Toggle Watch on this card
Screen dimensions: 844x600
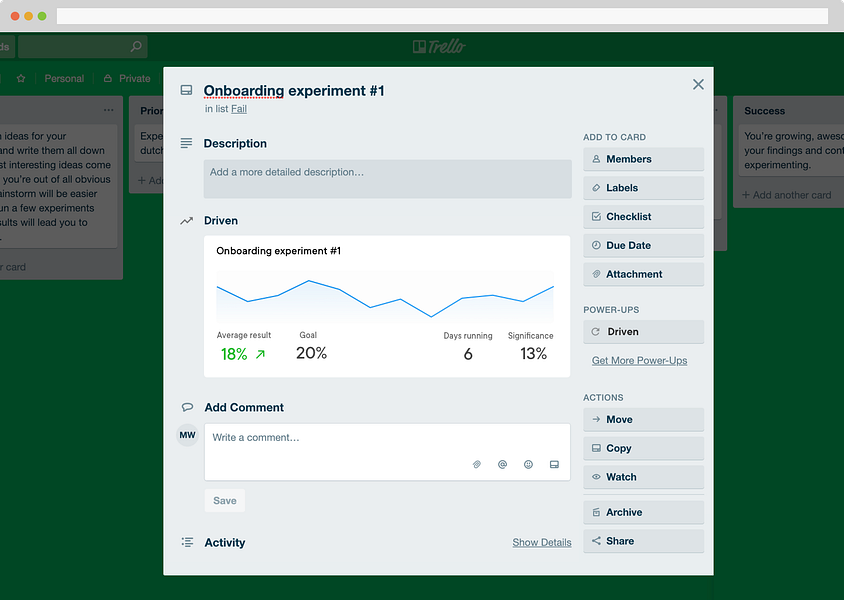643,477
